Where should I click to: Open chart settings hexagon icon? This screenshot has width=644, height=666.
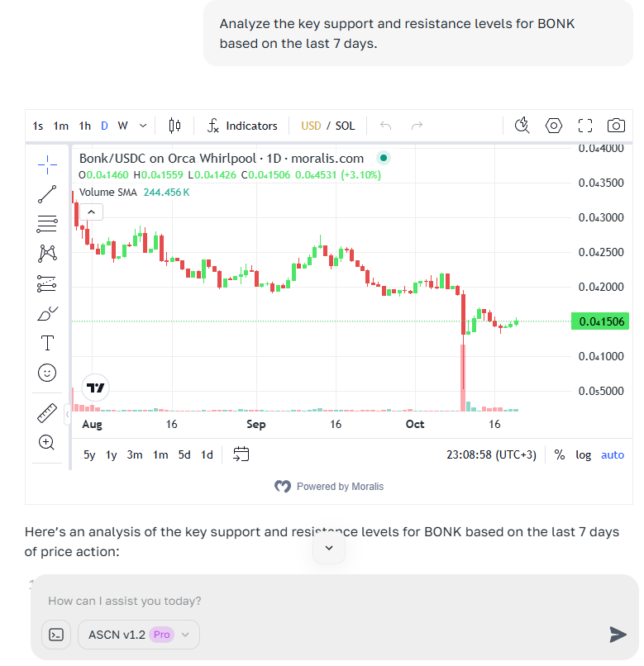pyautogui.click(x=554, y=126)
